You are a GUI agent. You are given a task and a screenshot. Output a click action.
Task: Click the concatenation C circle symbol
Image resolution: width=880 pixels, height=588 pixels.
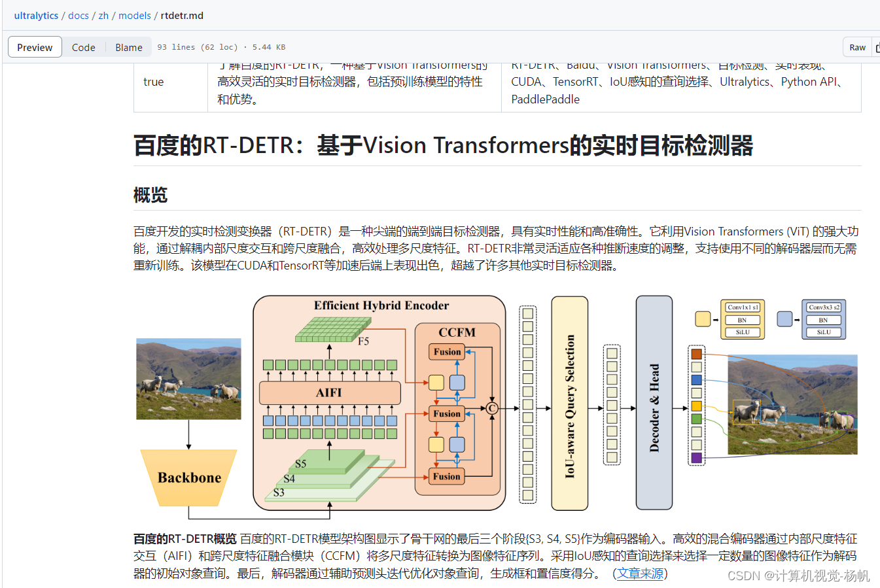tap(492, 409)
